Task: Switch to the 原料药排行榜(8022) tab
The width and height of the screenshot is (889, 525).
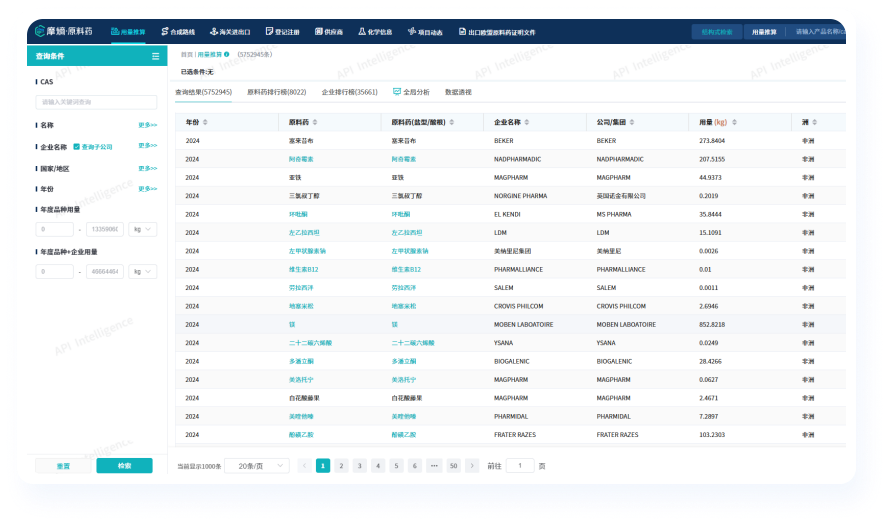Action: click(276, 92)
